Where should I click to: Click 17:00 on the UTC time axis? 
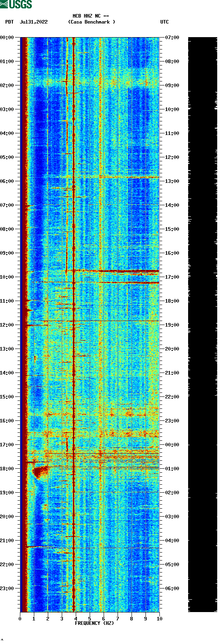click(172, 277)
